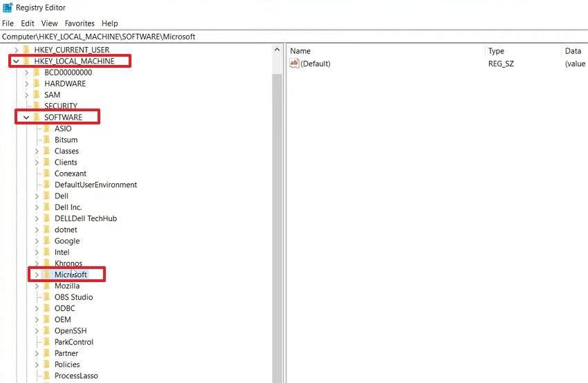The height and width of the screenshot is (383, 588).
Task: Expand the HARDWARE chevron
Action: coord(26,84)
